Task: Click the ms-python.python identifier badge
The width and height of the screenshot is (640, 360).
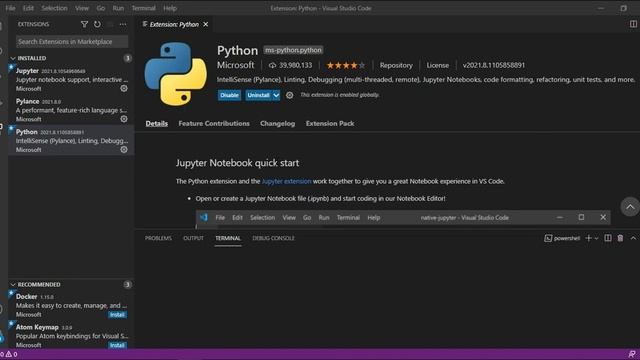Action: click(293, 50)
